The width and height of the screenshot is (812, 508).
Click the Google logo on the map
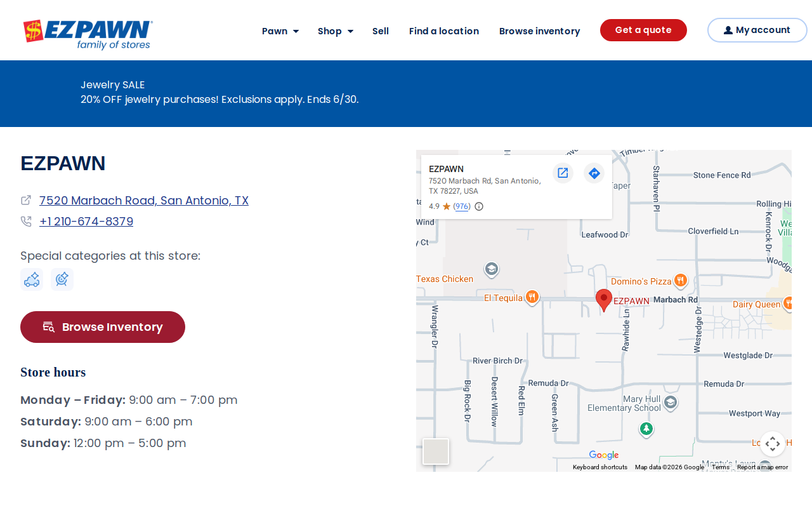[x=603, y=455]
